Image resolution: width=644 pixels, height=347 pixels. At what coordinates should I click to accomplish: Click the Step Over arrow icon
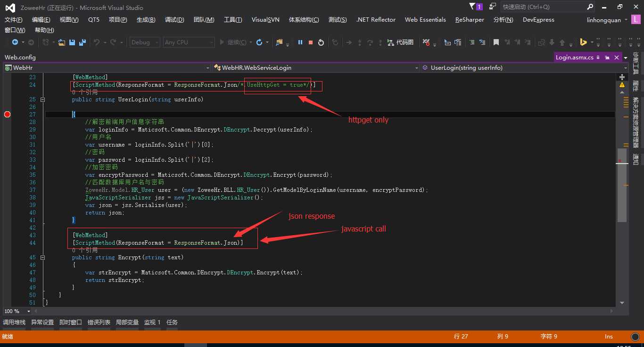[370, 42]
